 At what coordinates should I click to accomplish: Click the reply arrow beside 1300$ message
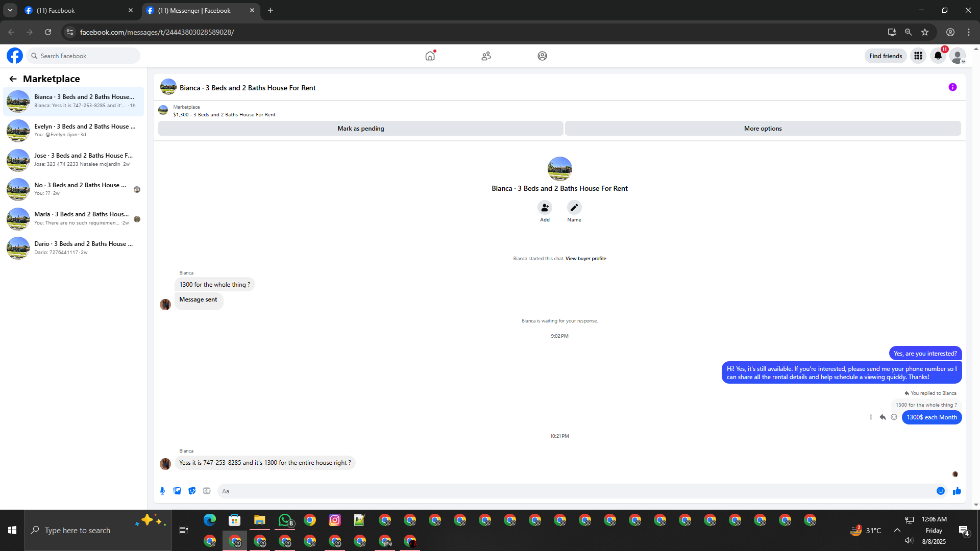pyautogui.click(x=883, y=417)
